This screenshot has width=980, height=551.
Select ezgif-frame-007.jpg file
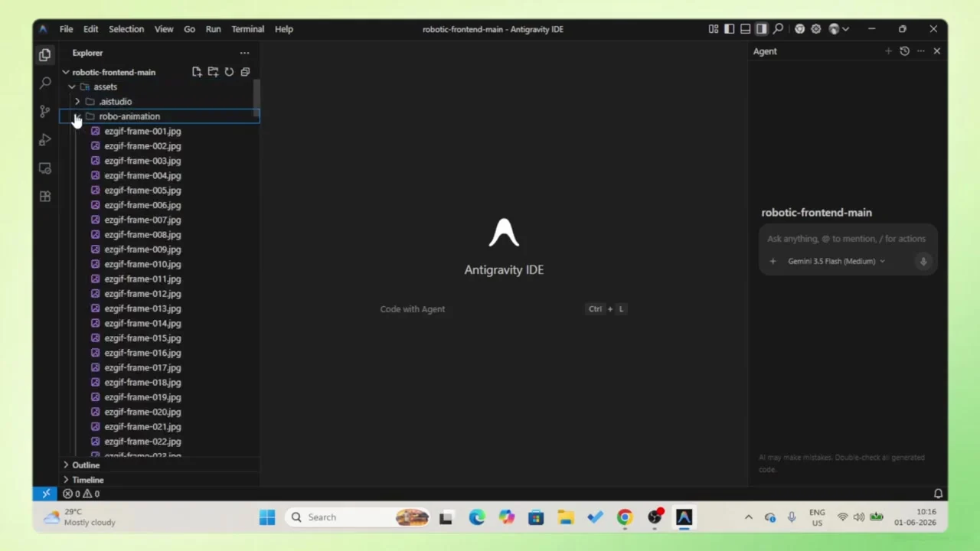[142, 220]
